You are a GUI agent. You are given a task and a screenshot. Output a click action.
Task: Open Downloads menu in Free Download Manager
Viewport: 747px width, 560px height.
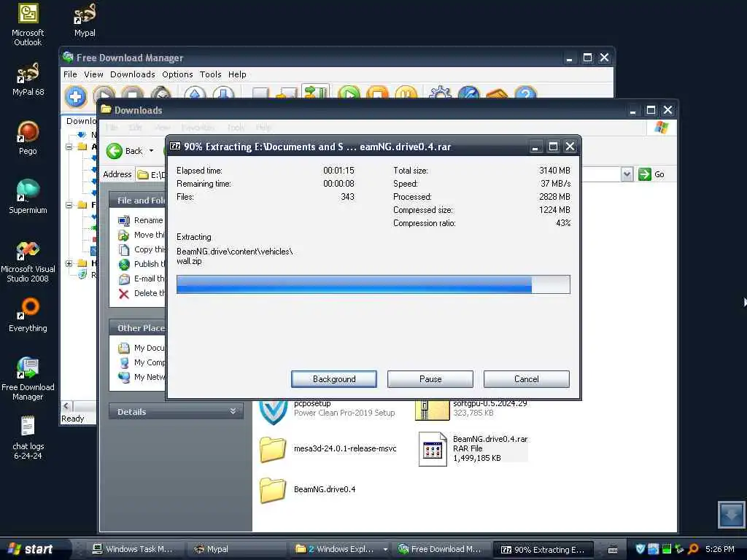pos(133,74)
